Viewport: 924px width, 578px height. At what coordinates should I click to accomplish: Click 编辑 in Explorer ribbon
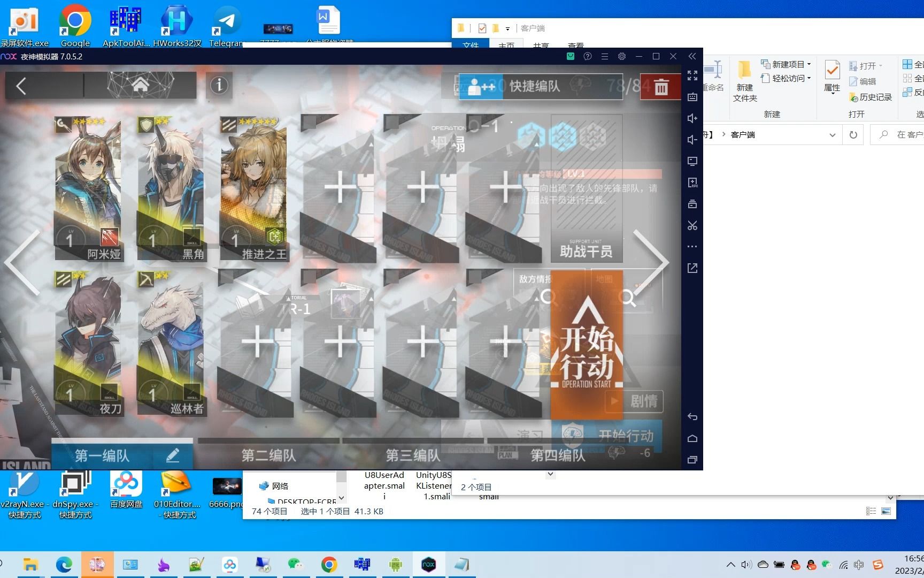tap(863, 81)
